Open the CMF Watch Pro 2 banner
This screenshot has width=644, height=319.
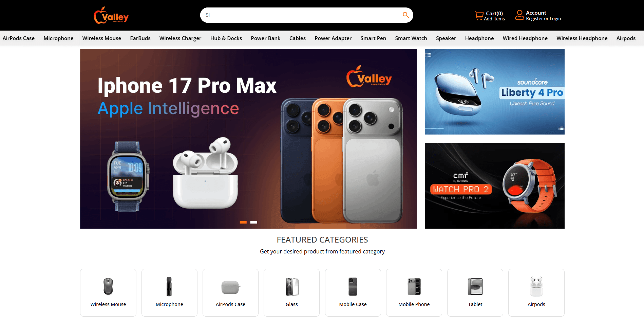(x=494, y=186)
